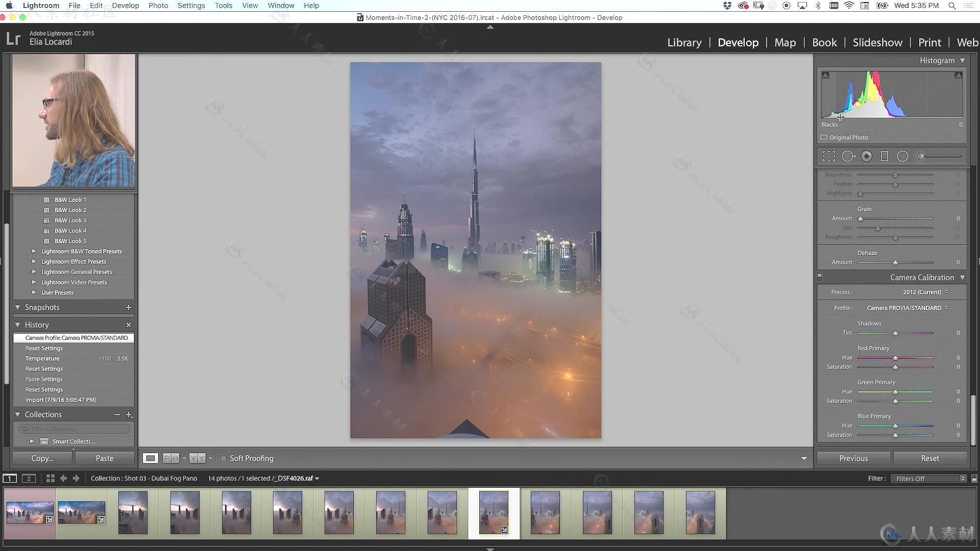Enable Original Photo checkbox
The width and height of the screenshot is (980, 551).
[824, 137]
